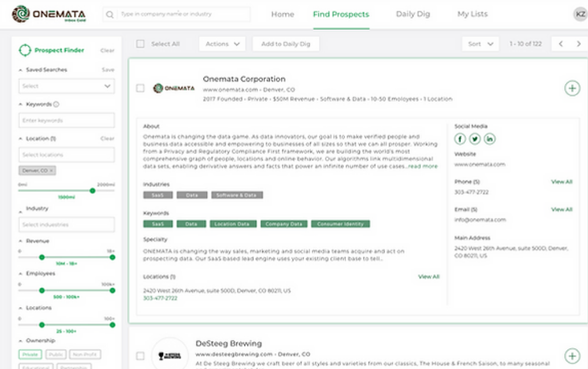Viewport: 588px width, 369px height.
Task: Click the Select industries field
Action: (x=67, y=225)
